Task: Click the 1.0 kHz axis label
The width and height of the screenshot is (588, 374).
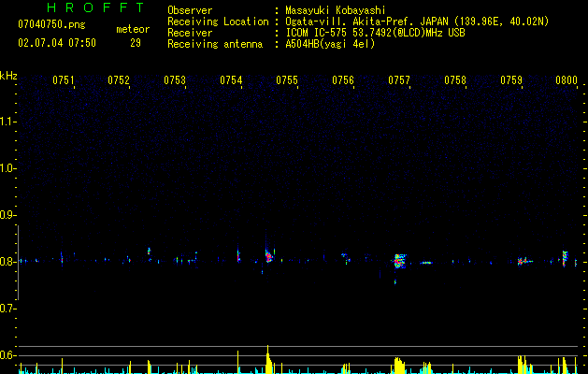Action: coord(7,168)
